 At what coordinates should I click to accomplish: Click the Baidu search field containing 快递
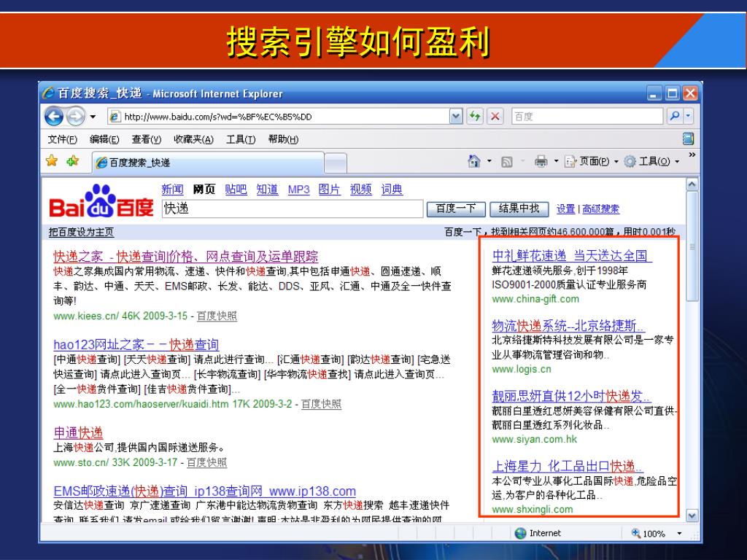coord(293,209)
